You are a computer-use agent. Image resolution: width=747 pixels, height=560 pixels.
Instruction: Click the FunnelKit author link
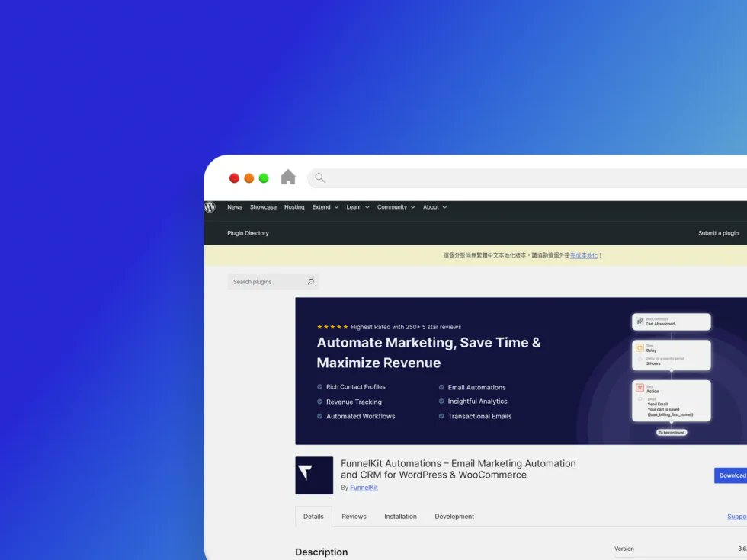point(364,488)
